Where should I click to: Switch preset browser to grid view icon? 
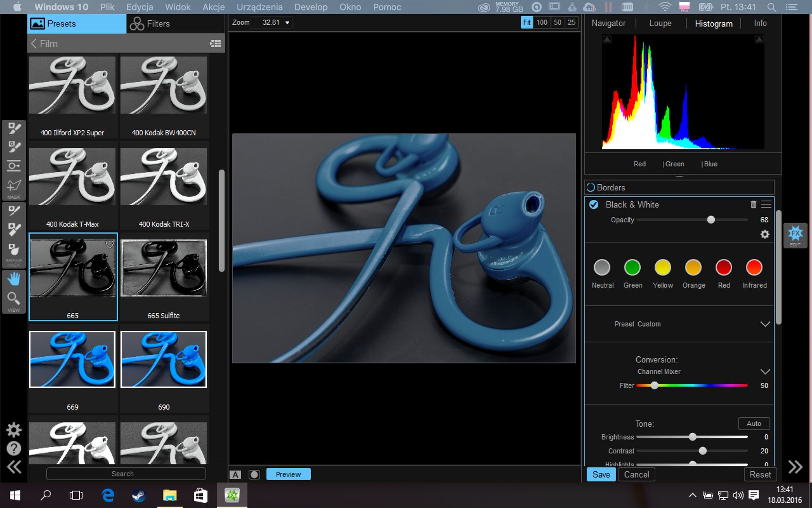click(215, 43)
